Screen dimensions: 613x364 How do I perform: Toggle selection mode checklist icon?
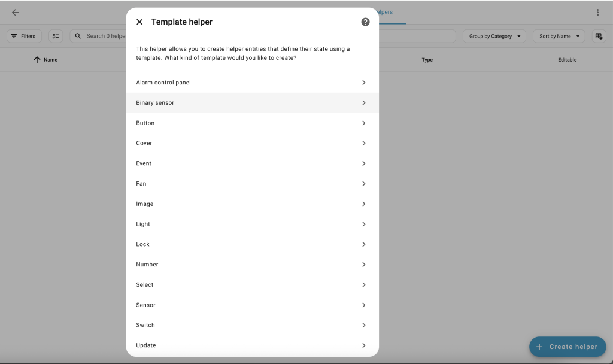click(56, 36)
